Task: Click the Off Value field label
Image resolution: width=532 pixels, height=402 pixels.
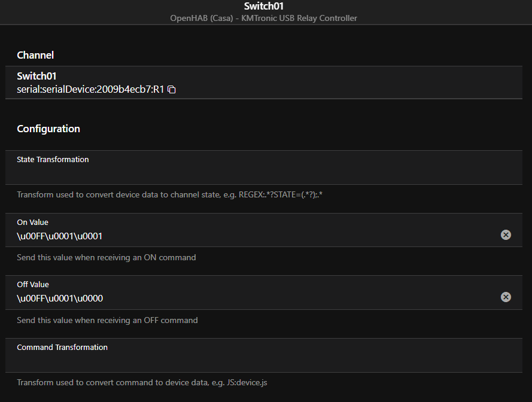Action: coord(33,285)
